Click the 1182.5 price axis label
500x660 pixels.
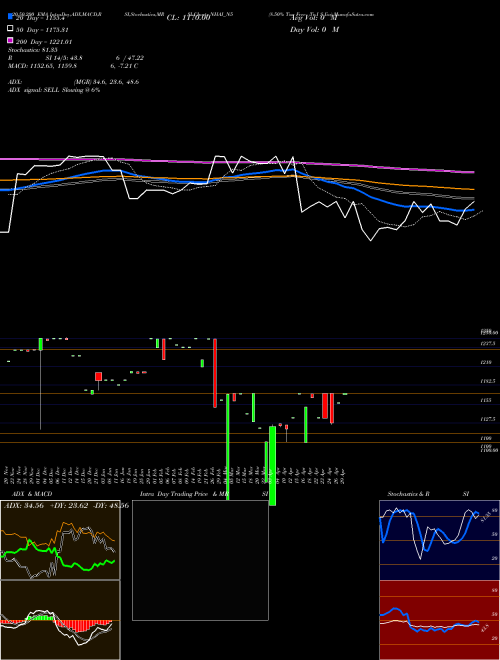point(488,381)
